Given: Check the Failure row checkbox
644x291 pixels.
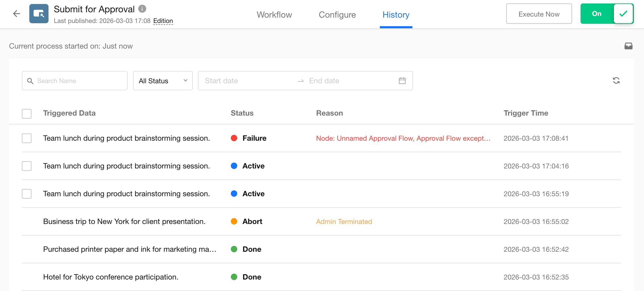Looking at the screenshot, I should coord(27,138).
